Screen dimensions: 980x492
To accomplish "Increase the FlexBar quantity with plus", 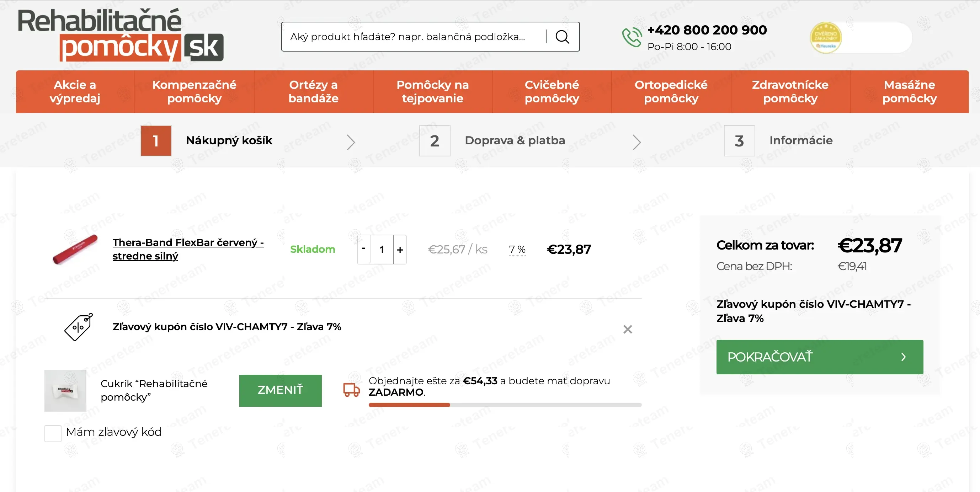I will tap(400, 250).
